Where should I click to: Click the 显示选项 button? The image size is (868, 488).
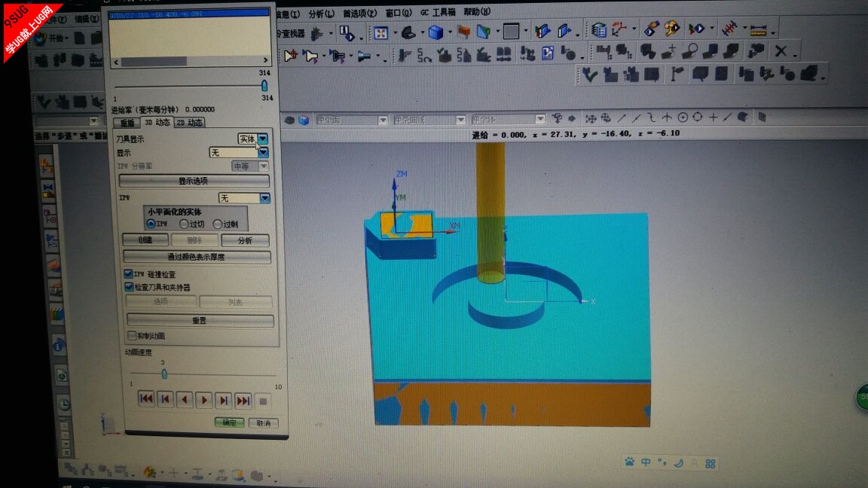click(194, 181)
